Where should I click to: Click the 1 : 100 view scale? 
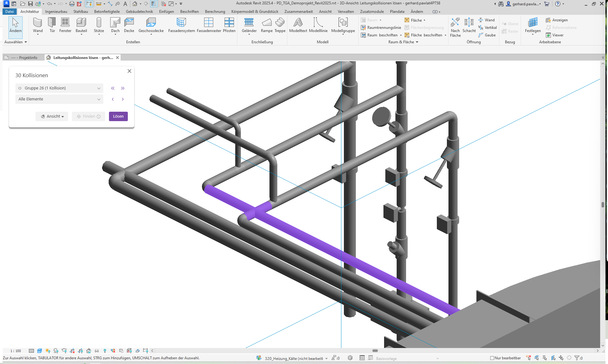point(16,351)
